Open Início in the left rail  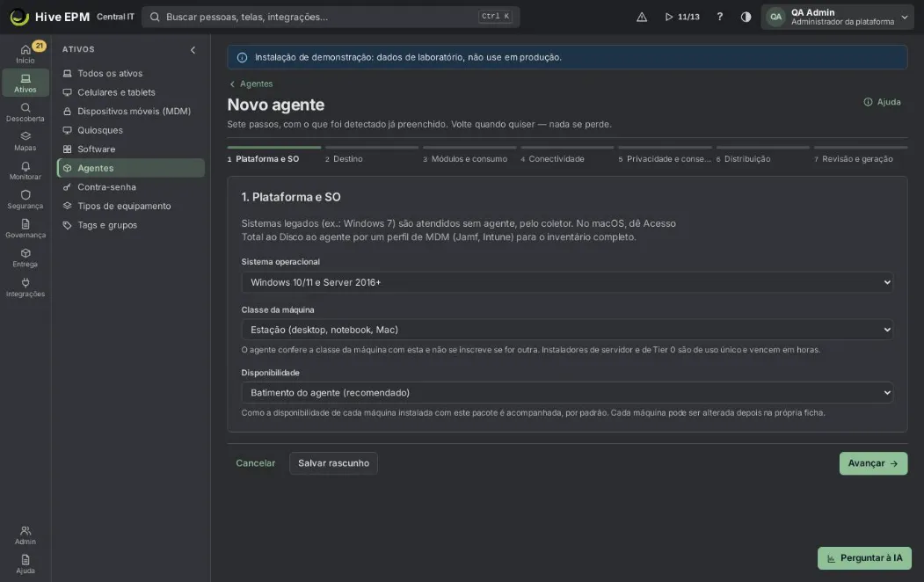tap(25, 54)
